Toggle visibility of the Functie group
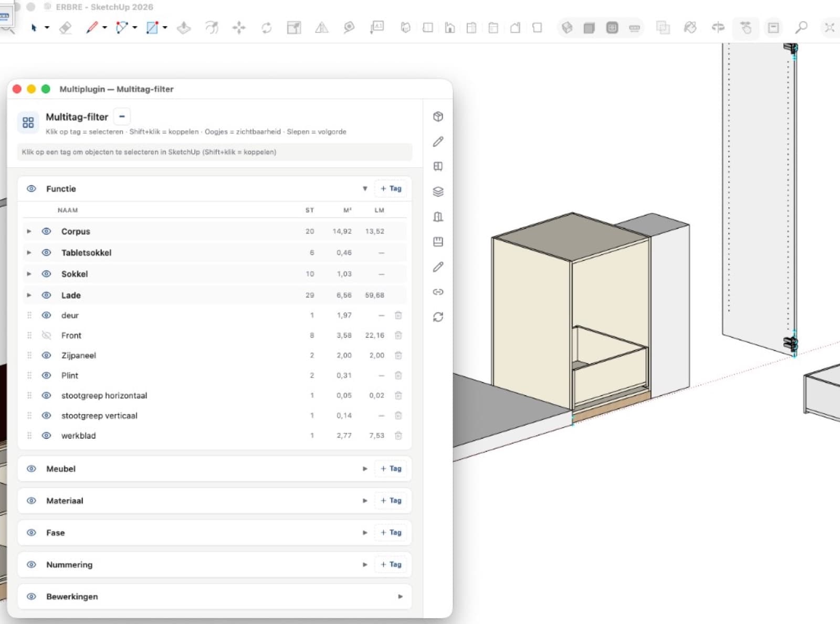This screenshot has height=624, width=840. pos(31,188)
